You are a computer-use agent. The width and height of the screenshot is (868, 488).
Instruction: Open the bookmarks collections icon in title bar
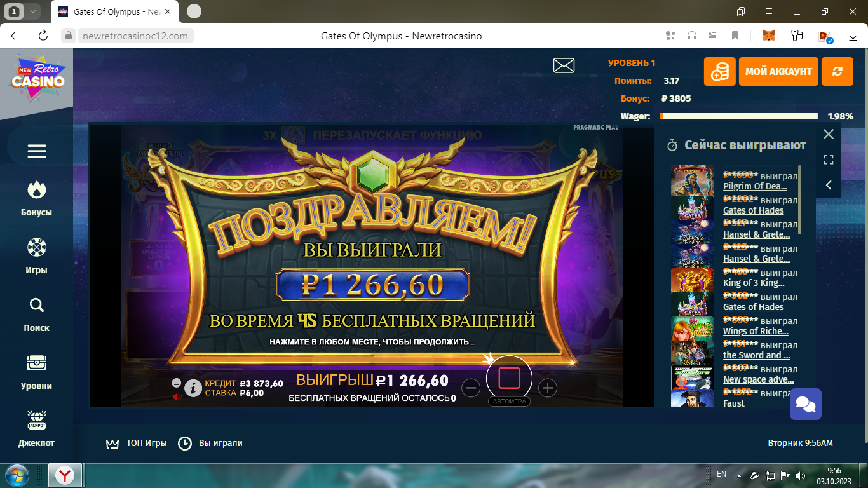click(x=741, y=11)
